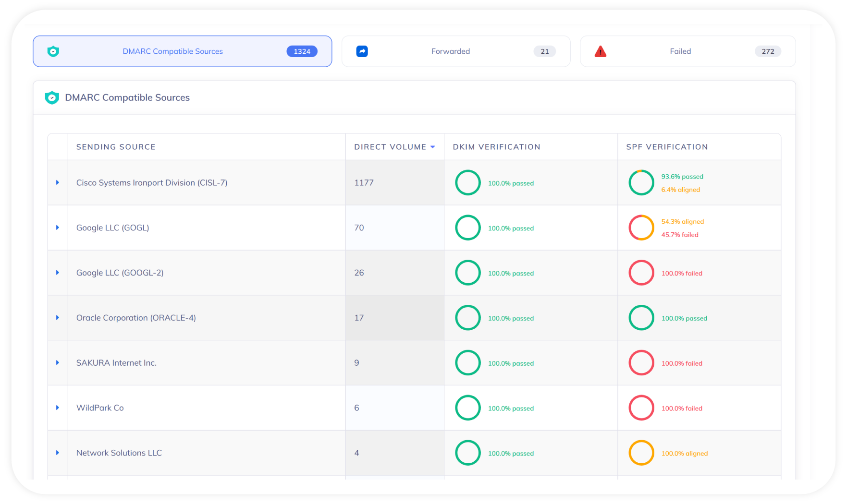The height and width of the screenshot is (504, 847).
Task: Click the green DKIM ring for SAKURA Internet Inc.
Action: (468, 362)
